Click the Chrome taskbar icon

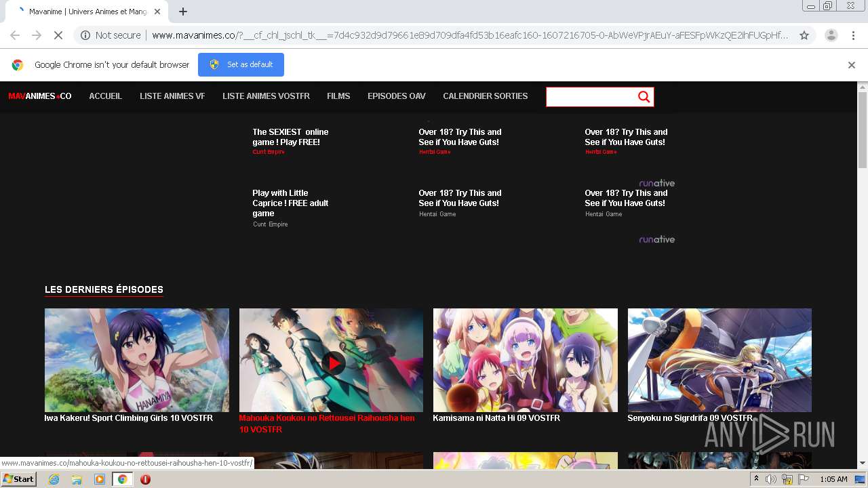pyautogui.click(x=122, y=479)
